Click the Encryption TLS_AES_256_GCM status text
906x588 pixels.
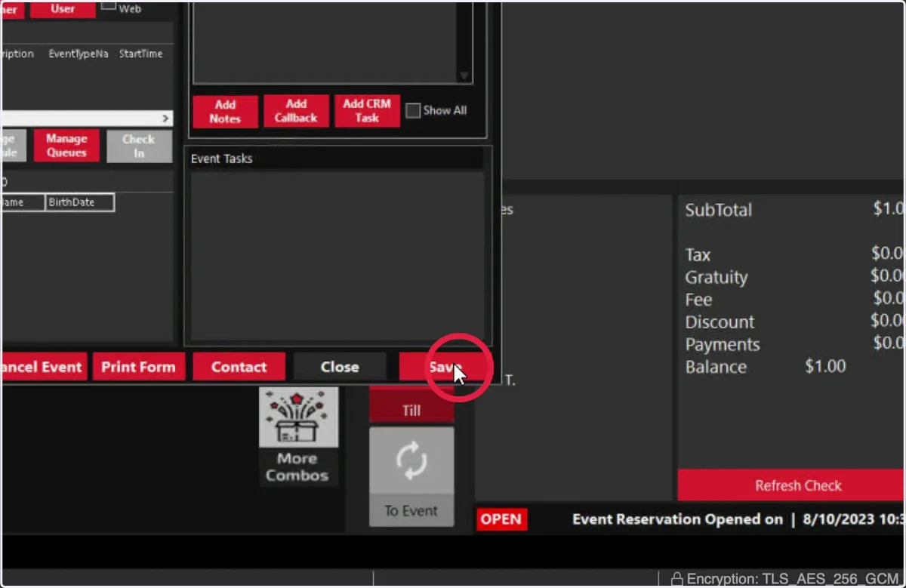click(793, 579)
